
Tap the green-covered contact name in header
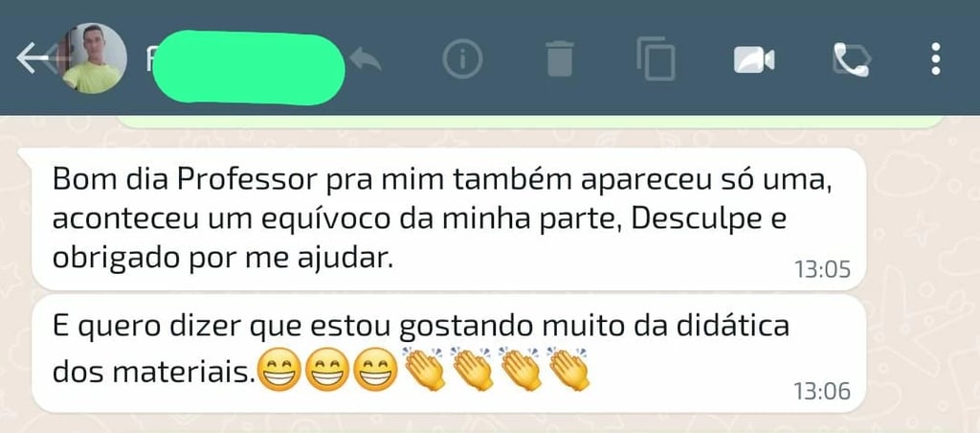click(x=248, y=68)
